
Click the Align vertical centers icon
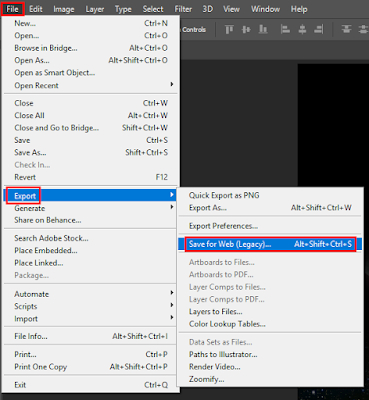[246, 30]
